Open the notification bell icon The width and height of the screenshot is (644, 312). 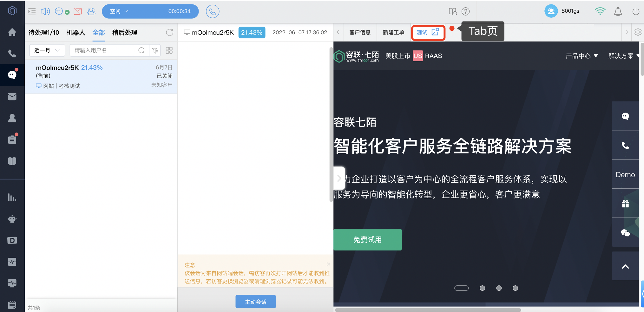pyautogui.click(x=618, y=11)
